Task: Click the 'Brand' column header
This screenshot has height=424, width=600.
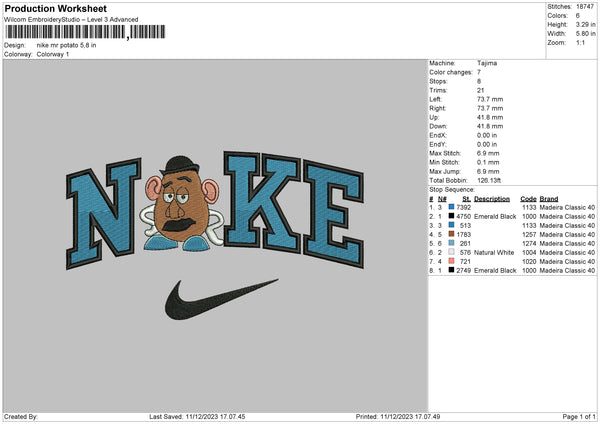Action: click(x=549, y=199)
